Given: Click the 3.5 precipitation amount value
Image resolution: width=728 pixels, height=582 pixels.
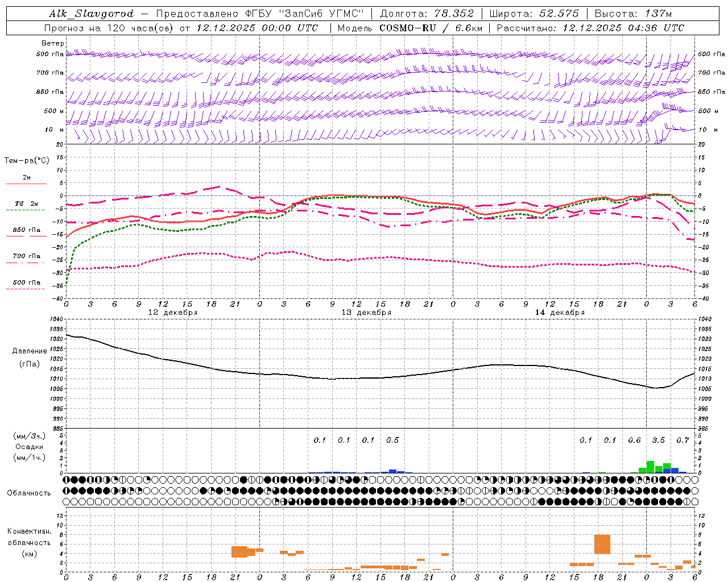Looking at the screenshot, I should click(659, 440).
